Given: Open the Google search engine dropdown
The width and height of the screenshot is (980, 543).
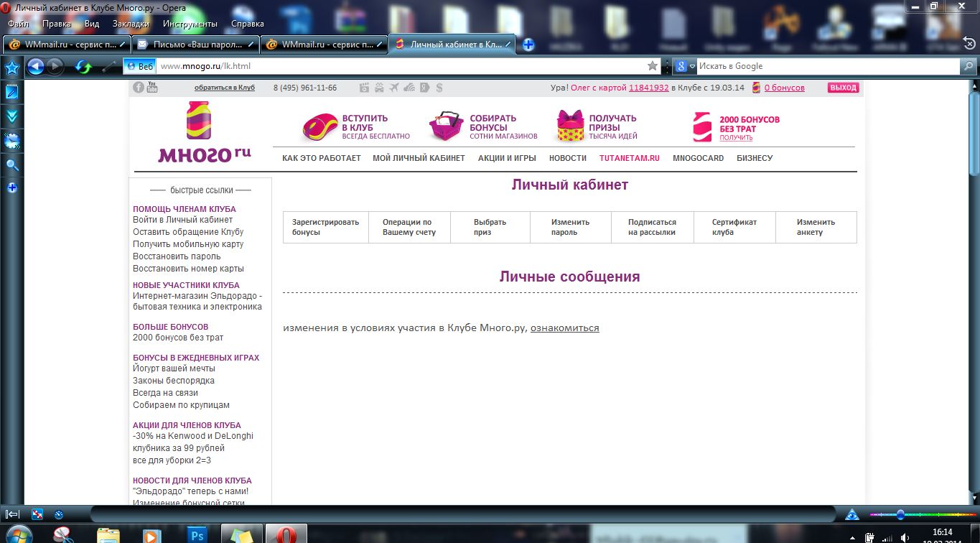Looking at the screenshot, I should click(685, 66).
